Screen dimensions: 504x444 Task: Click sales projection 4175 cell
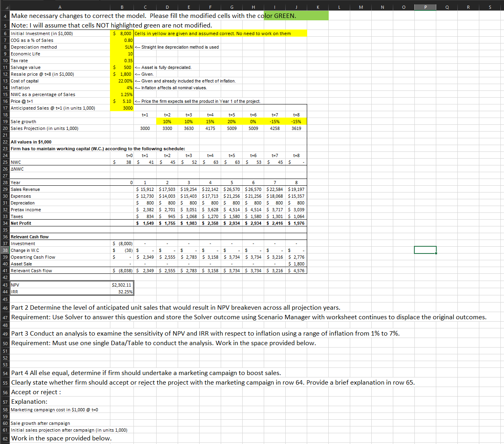pos(210,128)
